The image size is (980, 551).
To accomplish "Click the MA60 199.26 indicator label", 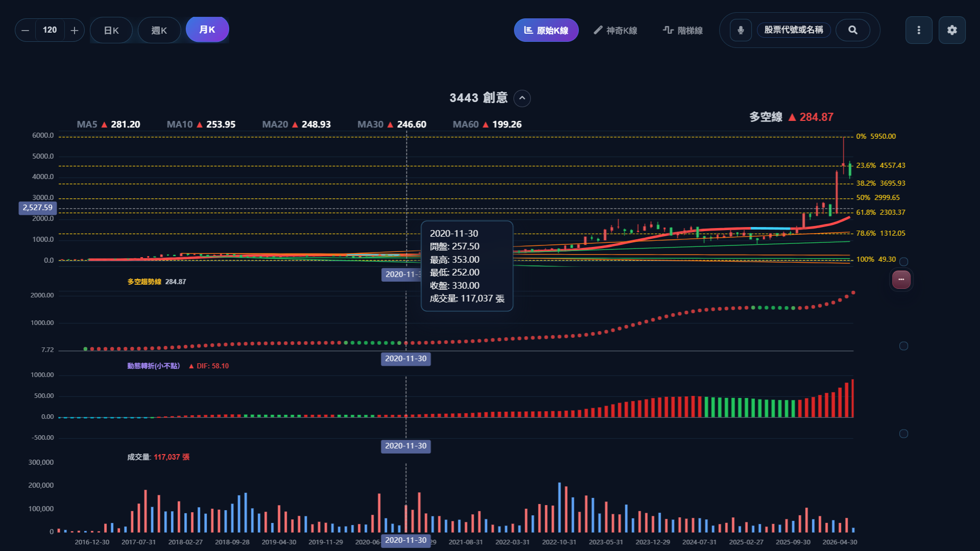I will point(487,124).
